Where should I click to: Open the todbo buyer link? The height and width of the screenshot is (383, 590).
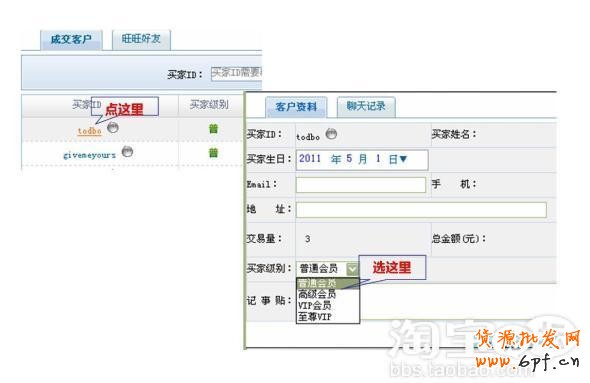tap(90, 131)
